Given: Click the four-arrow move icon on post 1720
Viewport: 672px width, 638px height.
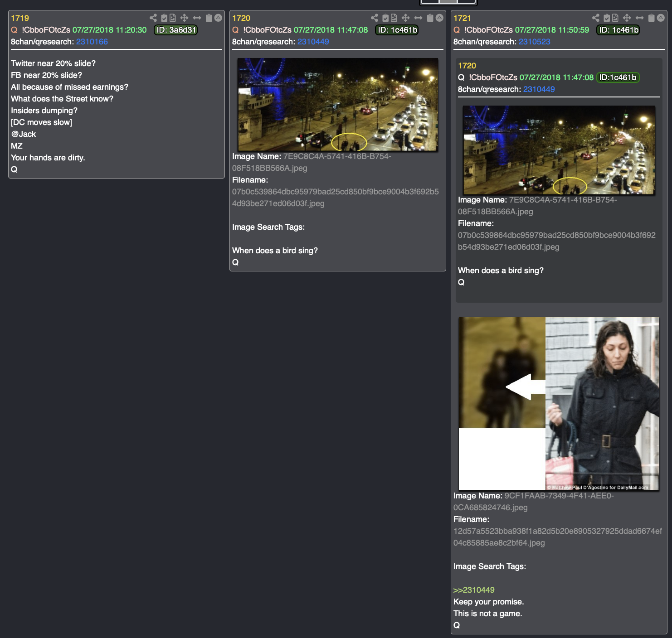Looking at the screenshot, I should [405, 18].
